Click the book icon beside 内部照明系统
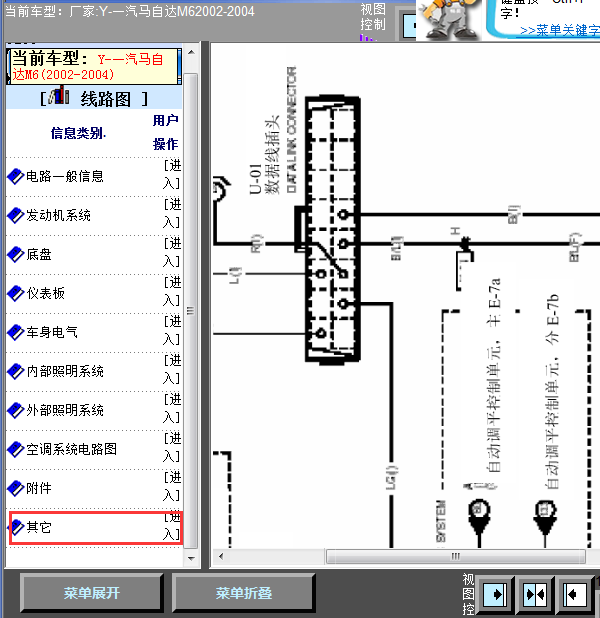The height and width of the screenshot is (618, 600). pyautogui.click(x=16, y=371)
